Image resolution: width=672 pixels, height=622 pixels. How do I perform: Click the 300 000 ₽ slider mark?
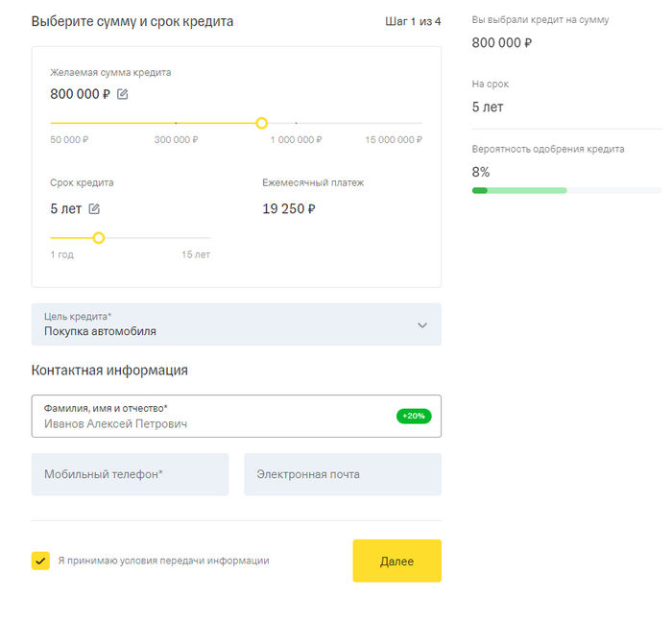coord(176,140)
